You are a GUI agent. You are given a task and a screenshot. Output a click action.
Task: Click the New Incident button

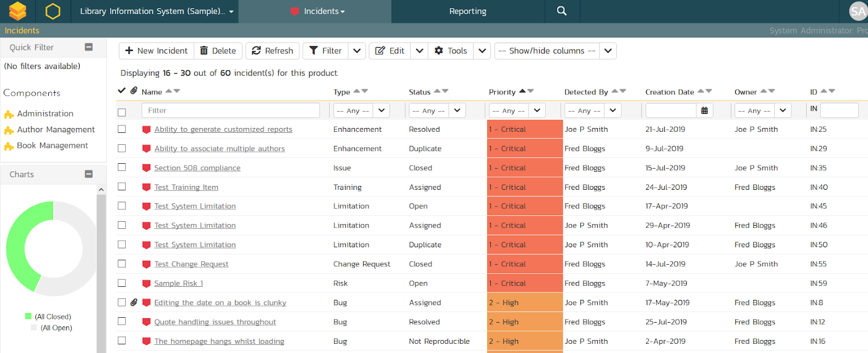156,51
